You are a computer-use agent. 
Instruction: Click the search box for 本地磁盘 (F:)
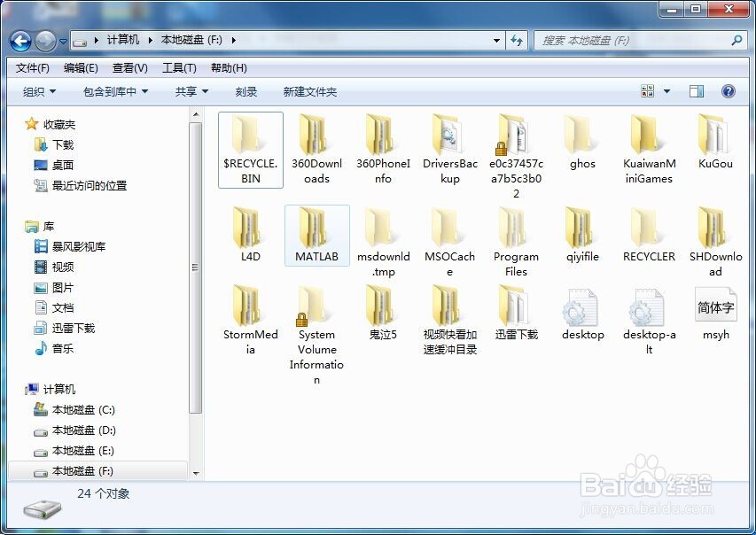642,40
